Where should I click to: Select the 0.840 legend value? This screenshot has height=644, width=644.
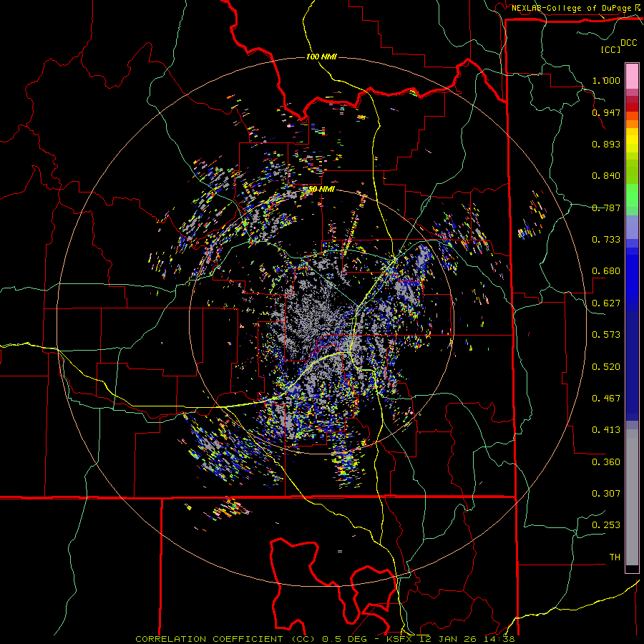pos(606,176)
